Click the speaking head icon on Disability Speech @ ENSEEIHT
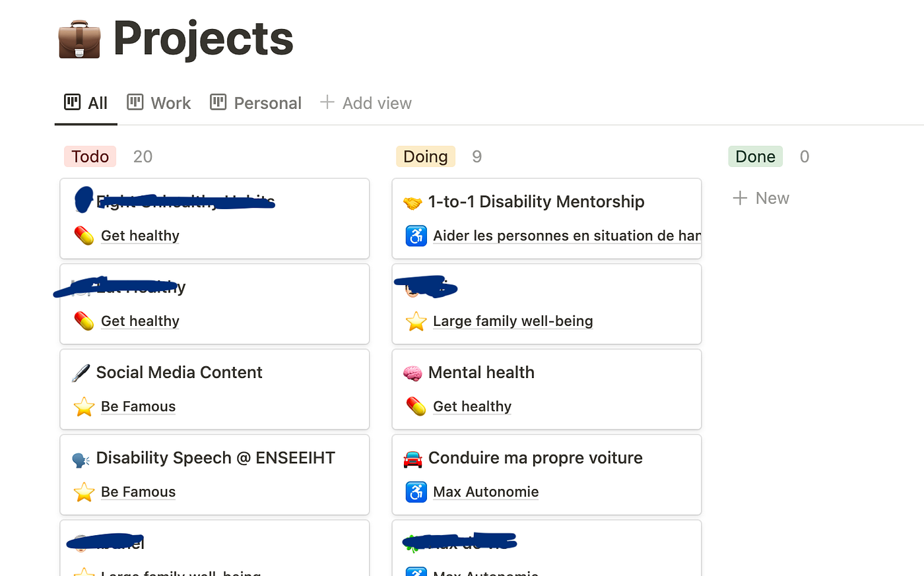Viewport: 924px width, 576px height. point(80,458)
